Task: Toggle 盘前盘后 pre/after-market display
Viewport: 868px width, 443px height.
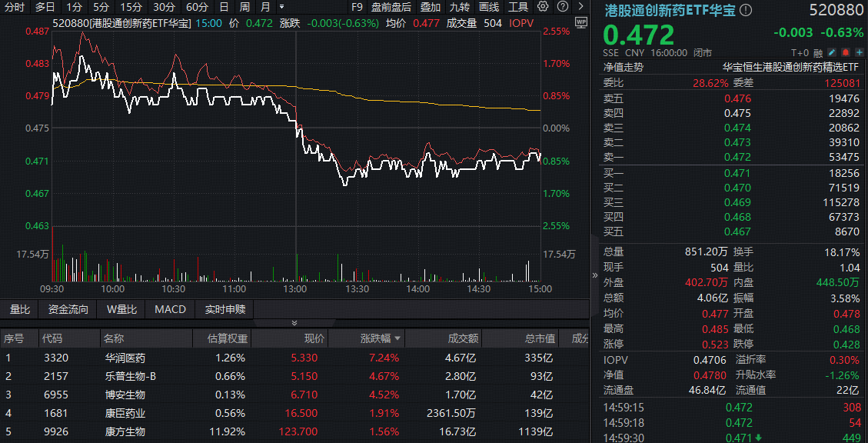Action: 391,7
